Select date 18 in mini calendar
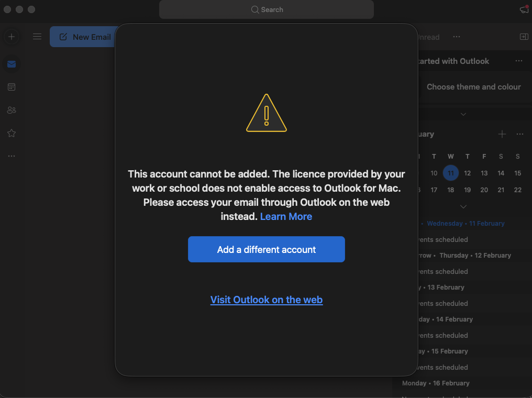The width and height of the screenshot is (532, 398). click(450, 190)
